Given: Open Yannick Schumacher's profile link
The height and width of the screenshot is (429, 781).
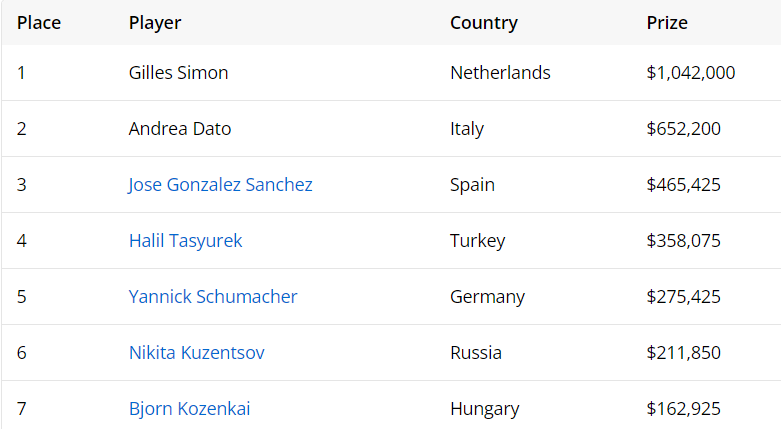Looking at the screenshot, I should point(212,297).
